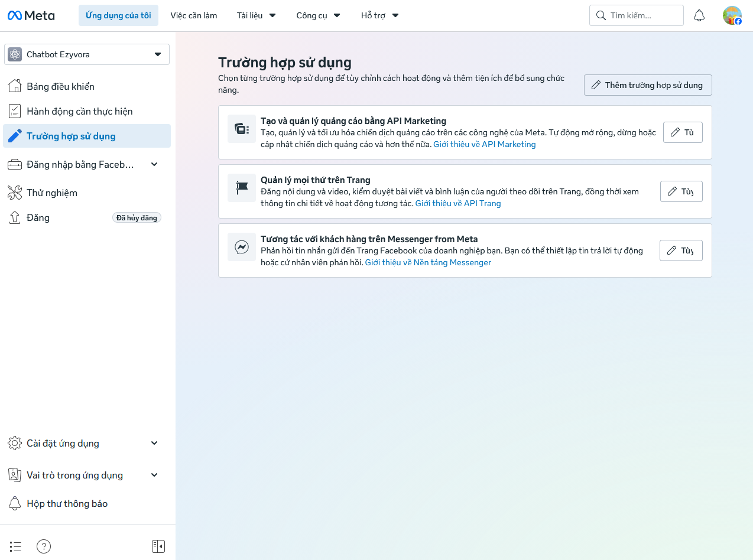This screenshot has width=753, height=560.
Task: Open the Ứng dụng của tôi tab
Action: (x=118, y=15)
